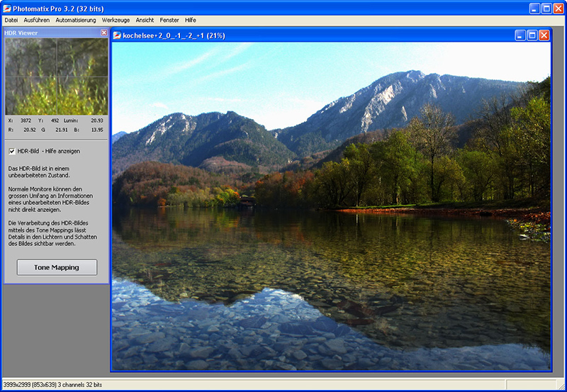567x392 pixels.
Task: Open the Werkzeuge menu
Action: coord(116,21)
